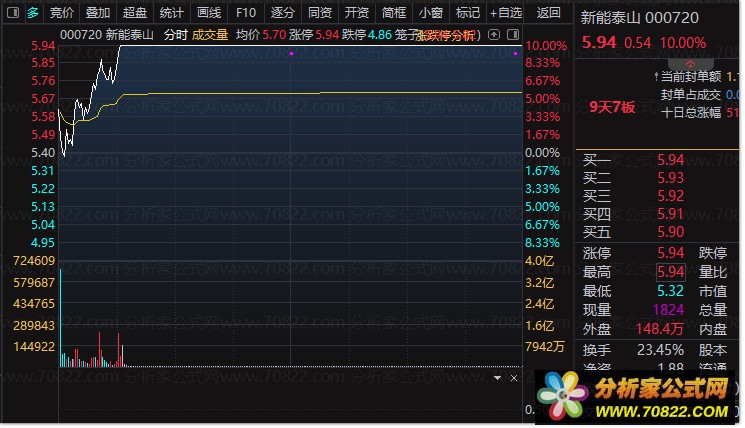Image resolution: width=745 pixels, height=428 pixels.
Task: Click the 买四 price 5.91
Action: [670, 214]
